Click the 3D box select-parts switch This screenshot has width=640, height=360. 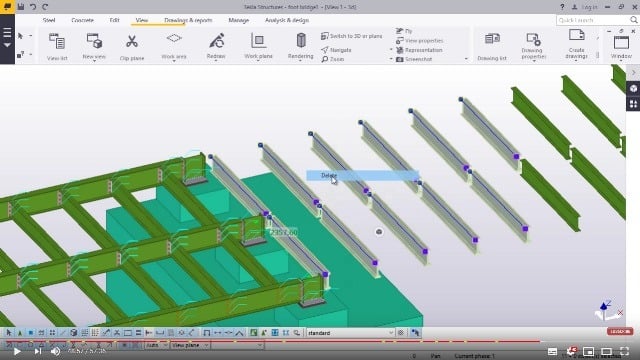point(73,333)
